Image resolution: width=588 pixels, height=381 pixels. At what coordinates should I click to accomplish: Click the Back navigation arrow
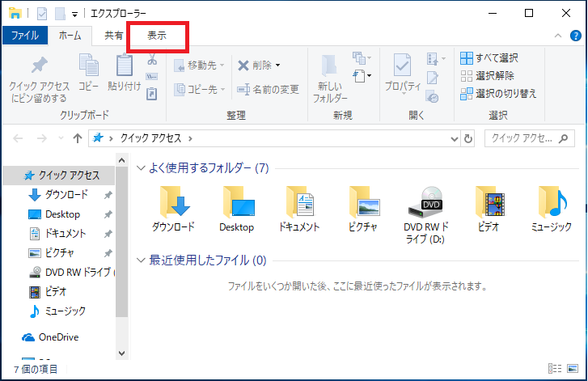(18, 138)
